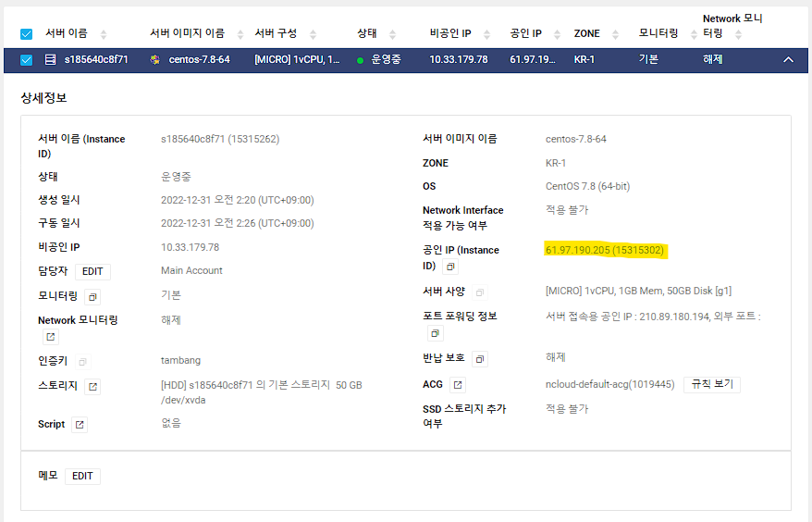Click the tambang 인증키 value
This screenshot has width=812, height=522.
[180, 360]
